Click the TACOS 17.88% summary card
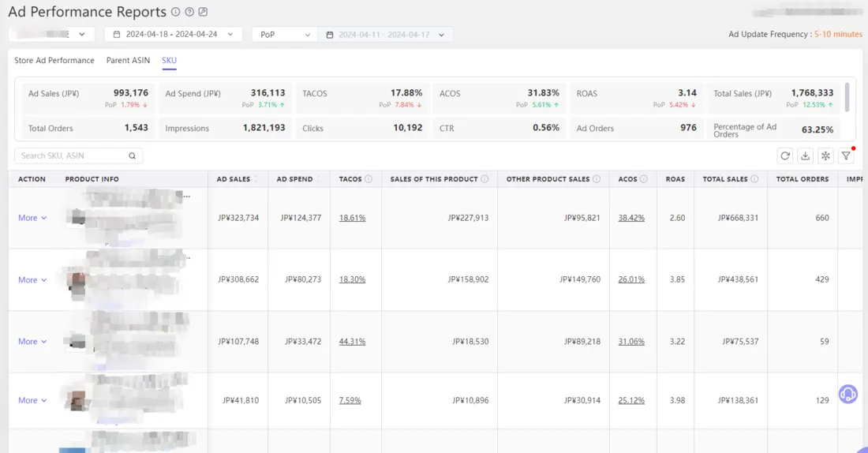Viewport: 868px width, 453px height. [362, 98]
